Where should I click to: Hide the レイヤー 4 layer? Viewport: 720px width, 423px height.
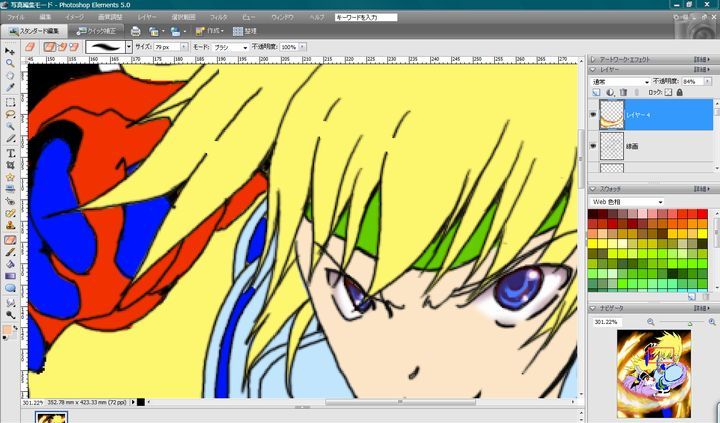click(x=593, y=114)
